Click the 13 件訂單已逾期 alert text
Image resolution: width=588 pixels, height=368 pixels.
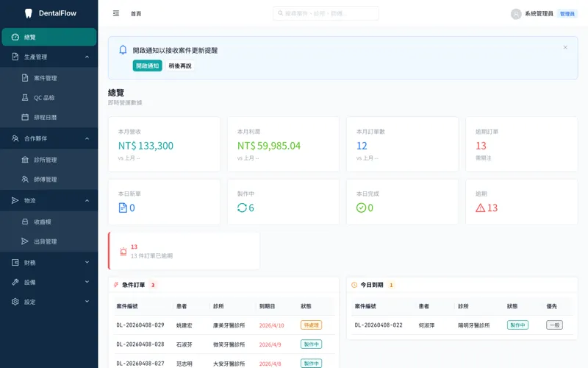point(151,255)
